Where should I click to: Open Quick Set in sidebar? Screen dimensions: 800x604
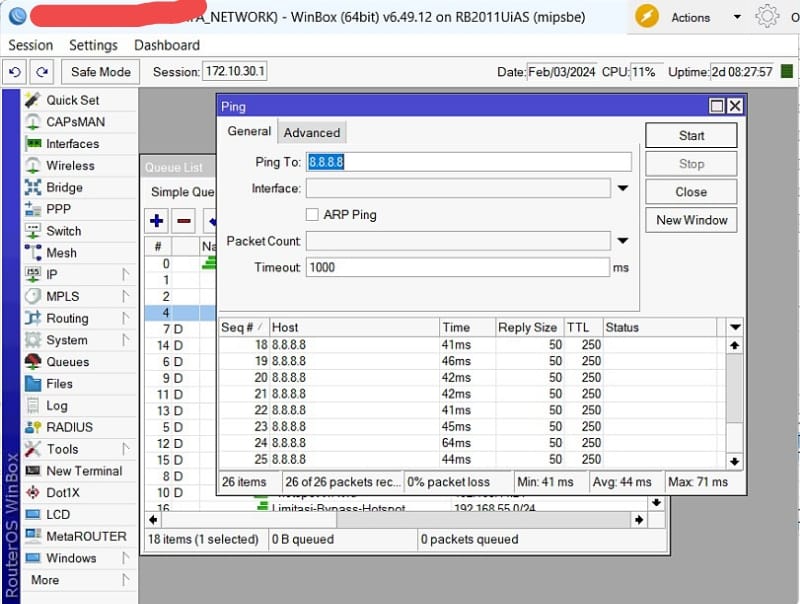[x=72, y=100]
